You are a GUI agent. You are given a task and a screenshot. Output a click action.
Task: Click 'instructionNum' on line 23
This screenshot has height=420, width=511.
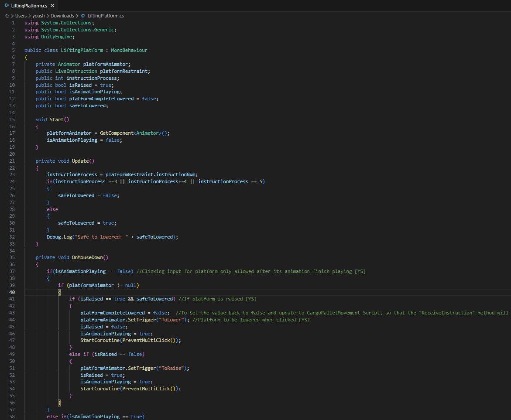coord(175,174)
